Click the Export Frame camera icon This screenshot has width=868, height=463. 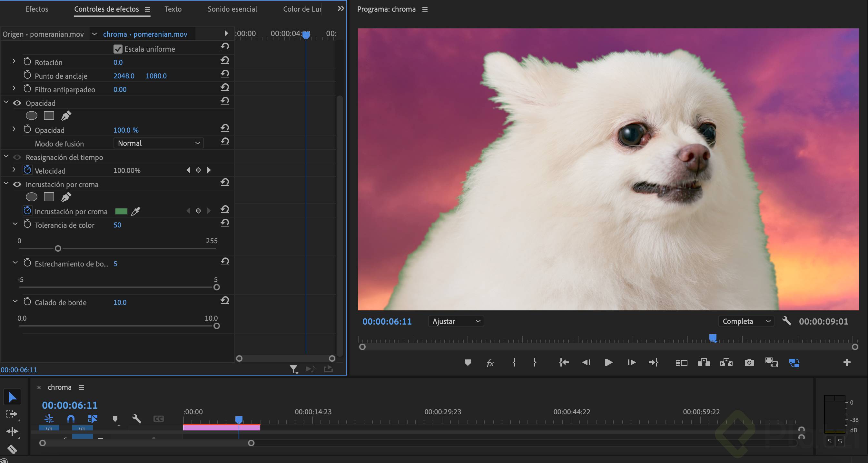pyautogui.click(x=749, y=363)
